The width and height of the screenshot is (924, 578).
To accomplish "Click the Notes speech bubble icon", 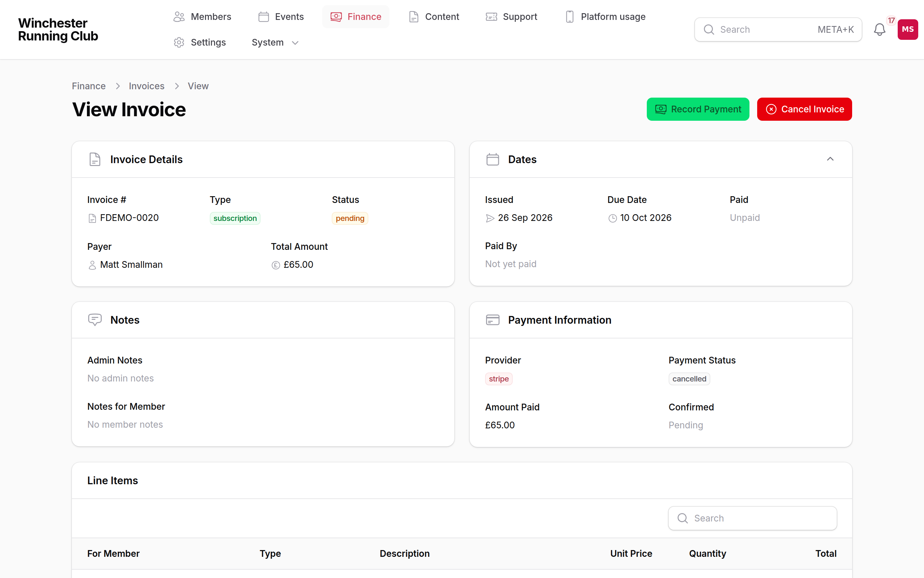I will pyautogui.click(x=95, y=320).
